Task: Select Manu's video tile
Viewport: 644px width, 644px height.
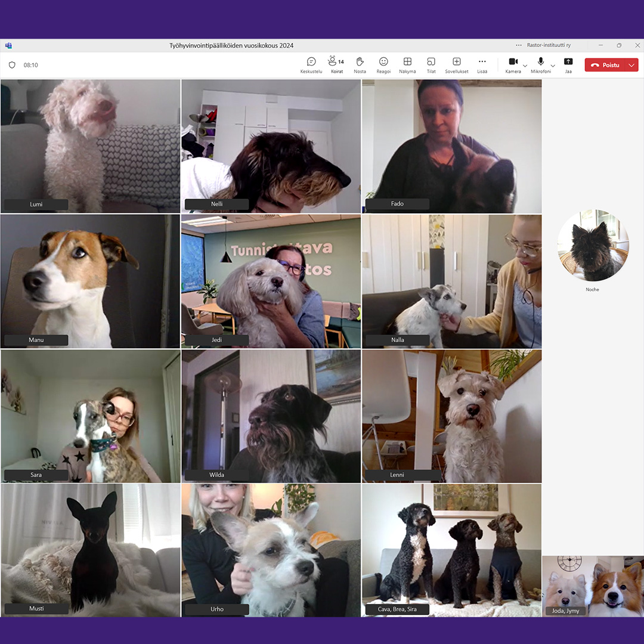Action: [x=91, y=281]
